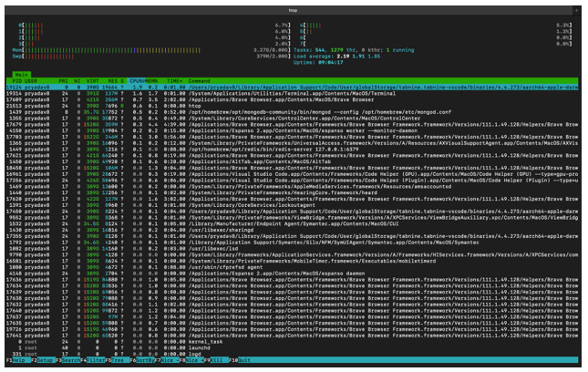
Task: Open the F6 SortBy menu
Action: click(x=142, y=360)
